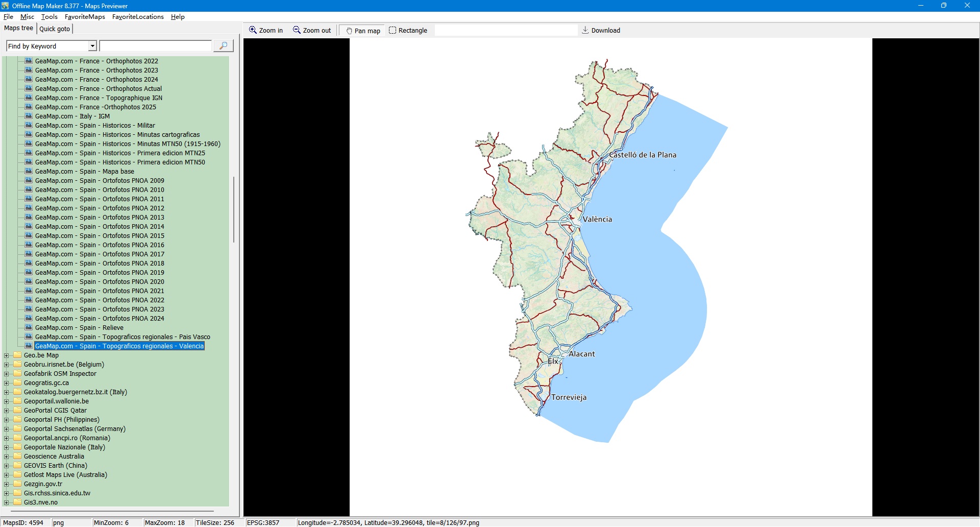Screen dimensions: 980x527
Task: Click the Zoom in magnifier icon
Action: (x=253, y=30)
